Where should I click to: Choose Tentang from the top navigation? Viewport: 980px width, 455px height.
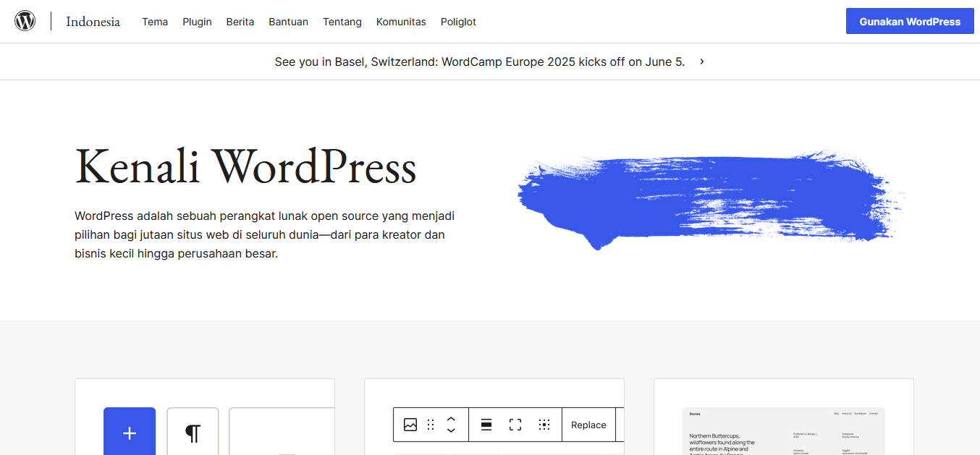tap(342, 22)
